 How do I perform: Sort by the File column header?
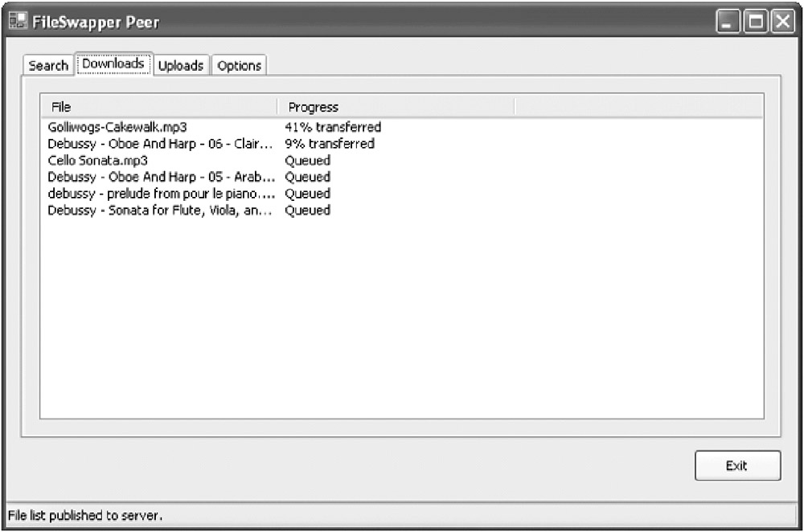click(x=158, y=107)
